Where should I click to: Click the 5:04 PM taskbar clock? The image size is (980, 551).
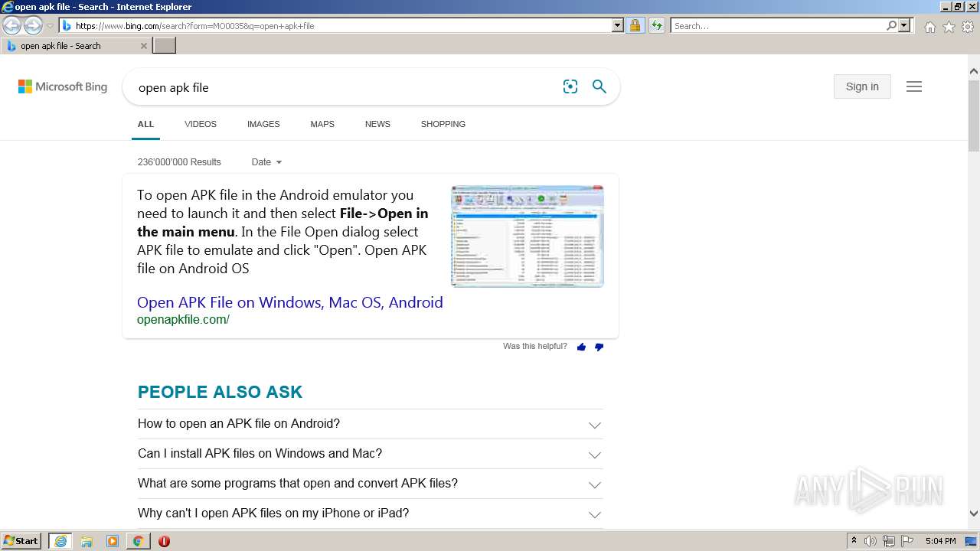tap(940, 541)
